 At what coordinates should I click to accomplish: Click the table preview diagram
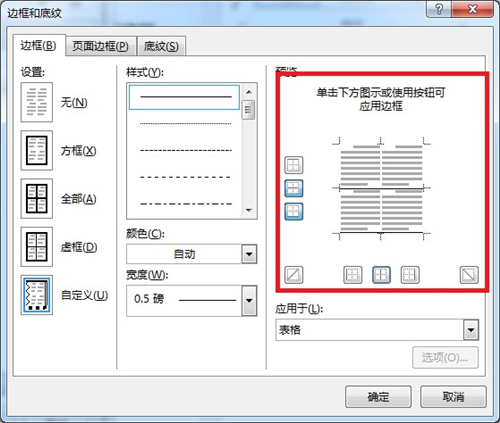(381, 188)
